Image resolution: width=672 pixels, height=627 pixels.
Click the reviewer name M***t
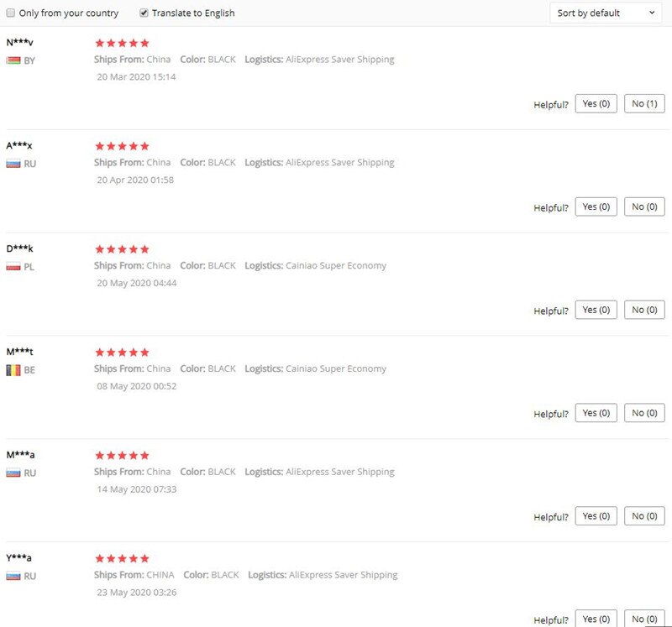point(19,352)
